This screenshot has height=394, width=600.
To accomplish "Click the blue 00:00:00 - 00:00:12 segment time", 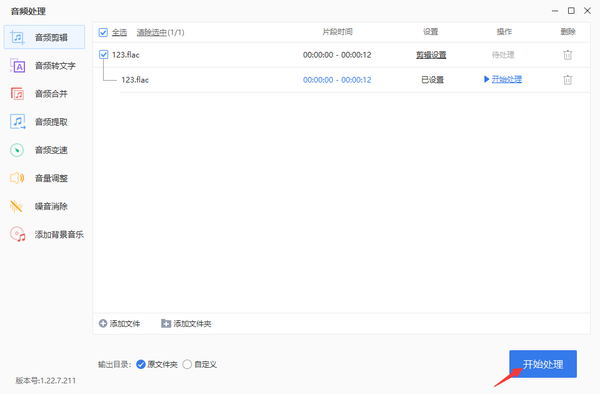I will [337, 80].
